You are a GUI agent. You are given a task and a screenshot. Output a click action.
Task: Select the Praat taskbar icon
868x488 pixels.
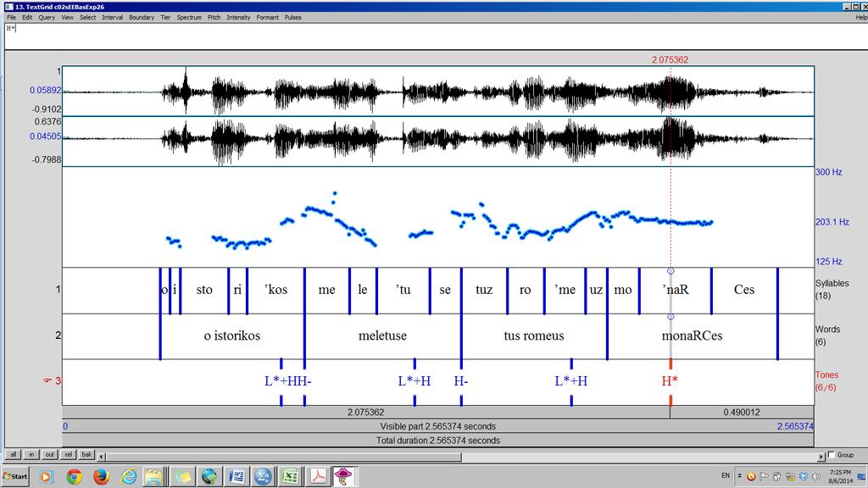pyautogui.click(x=344, y=476)
